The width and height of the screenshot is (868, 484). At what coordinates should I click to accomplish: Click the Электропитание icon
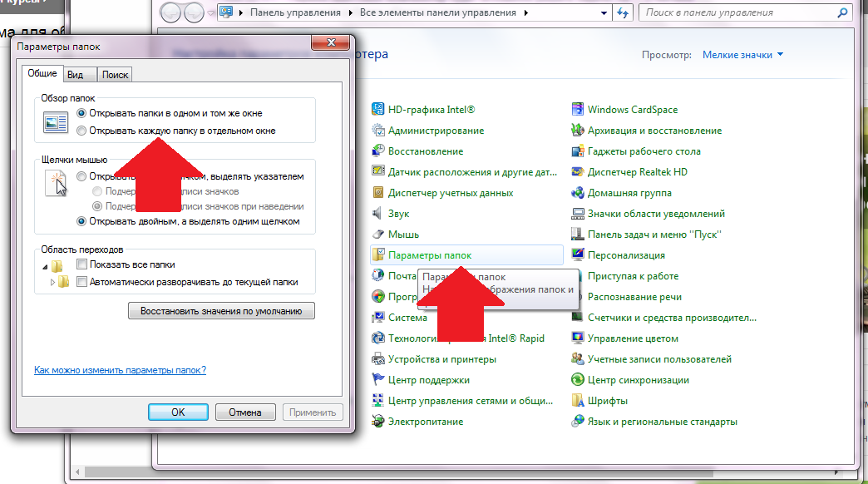pyautogui.click(x=378, y=421)
